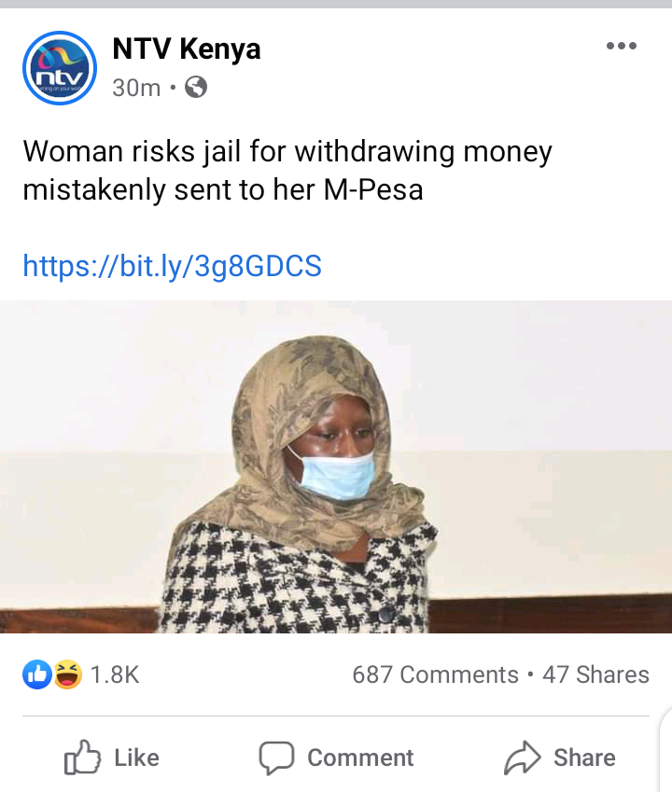Show the 1.8K reactions list
Screen dimensions: 672x792
click(115, 674)
